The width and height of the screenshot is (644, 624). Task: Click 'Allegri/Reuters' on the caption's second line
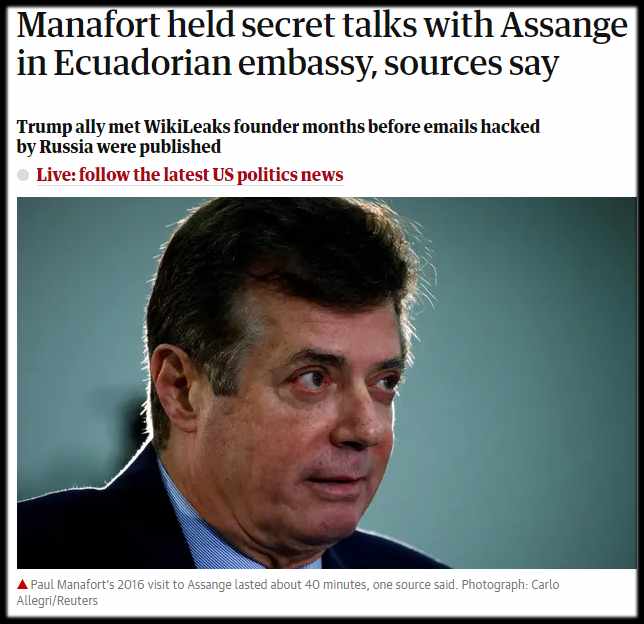click(x=57, y=601)
